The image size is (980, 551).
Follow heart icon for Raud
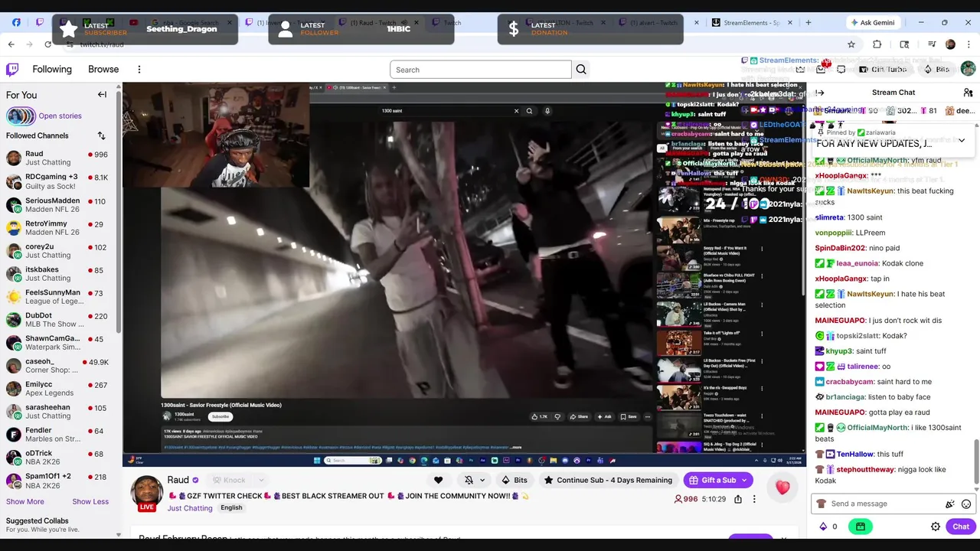tap(438, 481)
